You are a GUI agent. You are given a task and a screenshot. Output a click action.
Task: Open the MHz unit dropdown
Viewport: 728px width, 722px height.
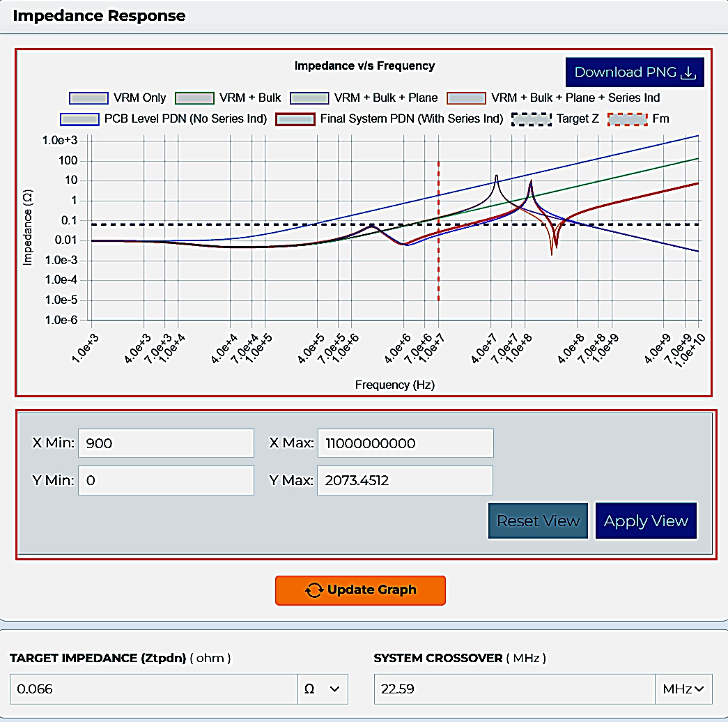[x=683, y=689]
